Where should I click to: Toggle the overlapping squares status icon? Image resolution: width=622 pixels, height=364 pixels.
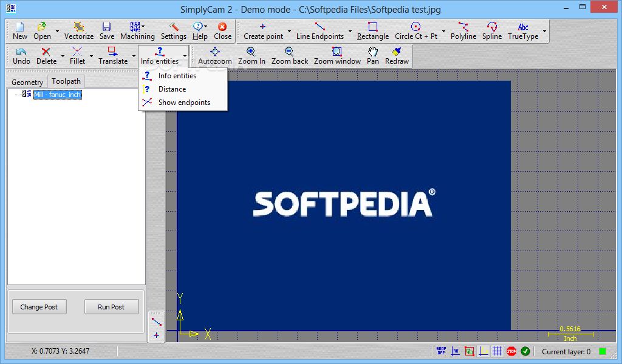tap(470, 351)
